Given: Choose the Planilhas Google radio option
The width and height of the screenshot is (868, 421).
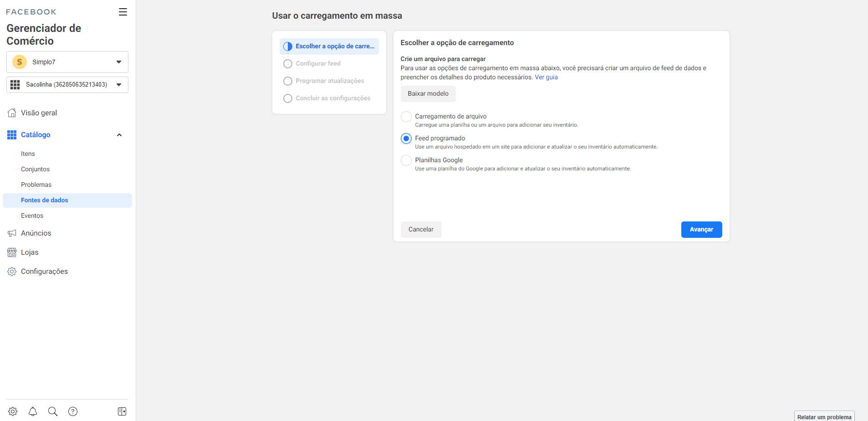Looking at the screenshot, I should [x=406, y=160].
